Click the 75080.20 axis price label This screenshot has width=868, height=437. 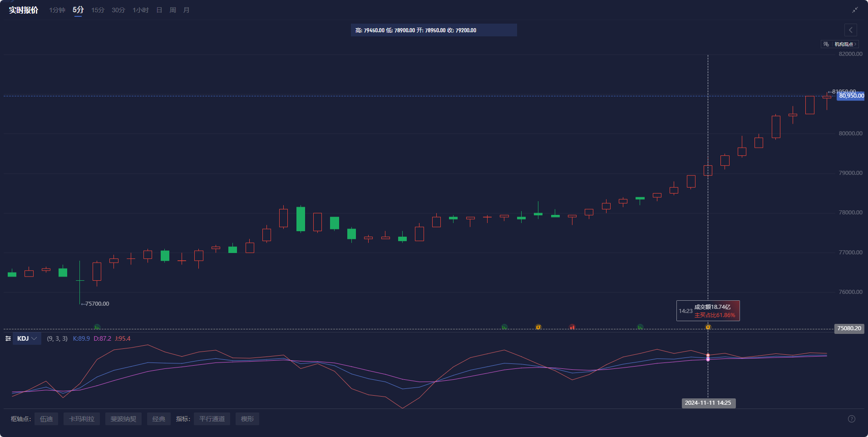(849, 328)
